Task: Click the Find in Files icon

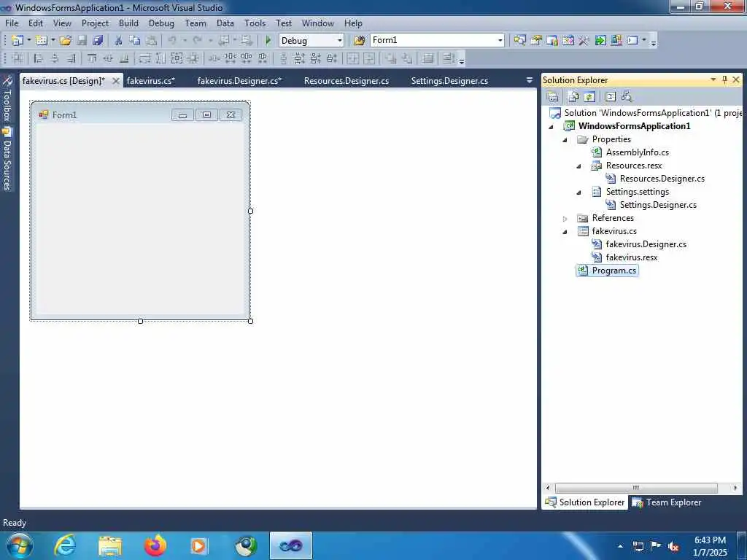Action: [359, 41]
